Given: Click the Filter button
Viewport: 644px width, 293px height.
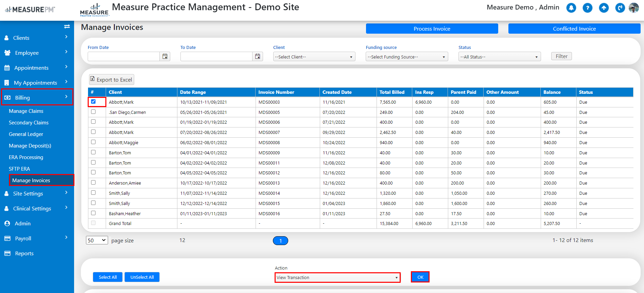Looking at the screenshot, I should pyautogui.click(x=561, y=56).
